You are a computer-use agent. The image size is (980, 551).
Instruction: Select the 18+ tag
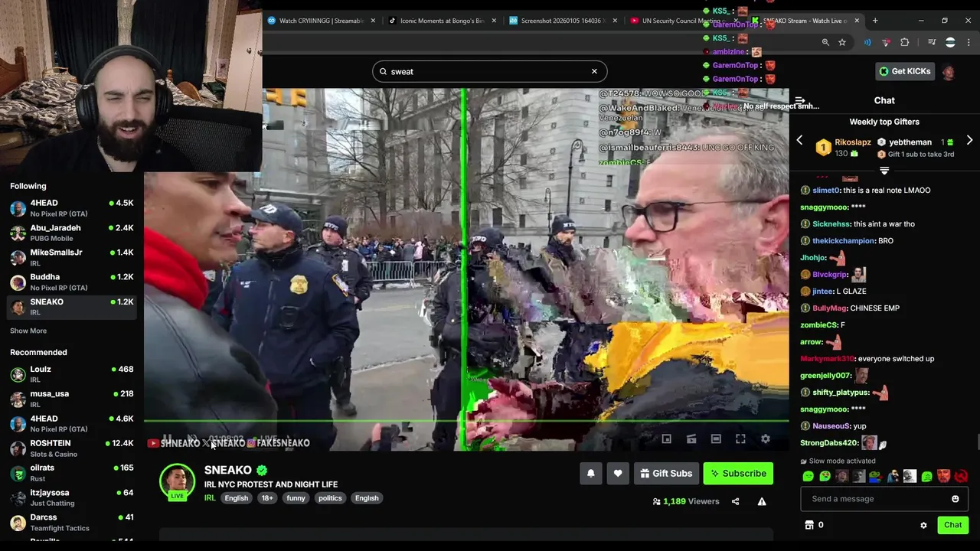tap(267, 498)
